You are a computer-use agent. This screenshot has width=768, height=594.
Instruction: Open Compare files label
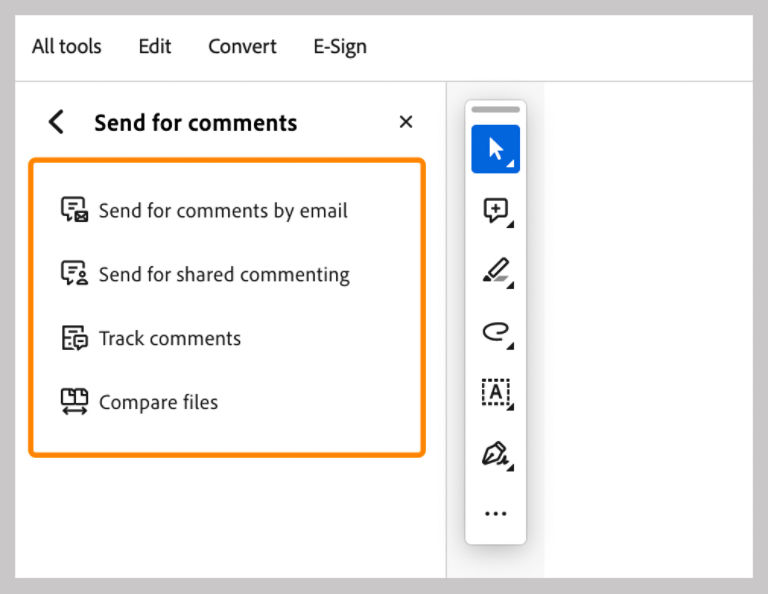tap(158, 403)
